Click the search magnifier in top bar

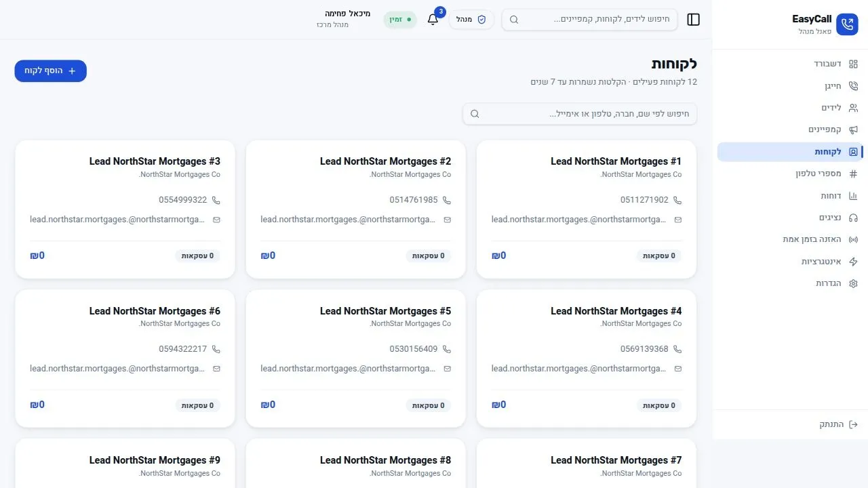(514, 20)
